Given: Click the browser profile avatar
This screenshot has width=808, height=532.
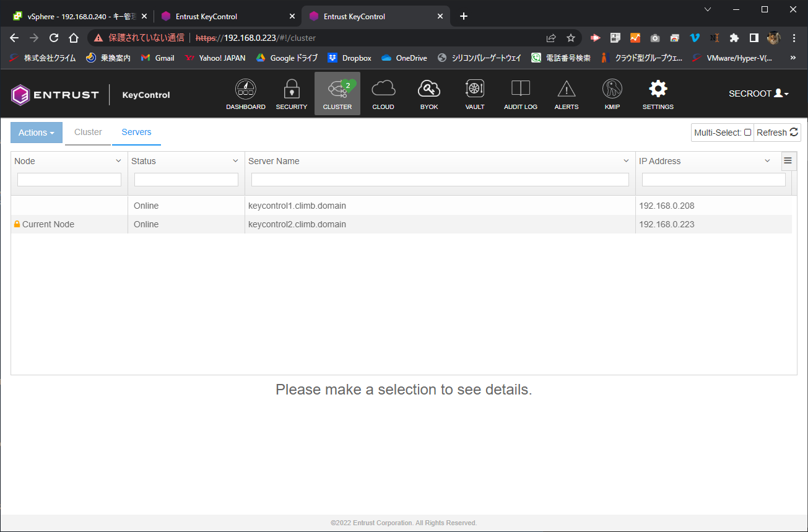Looking at the screenshot, I should point(774,38).
